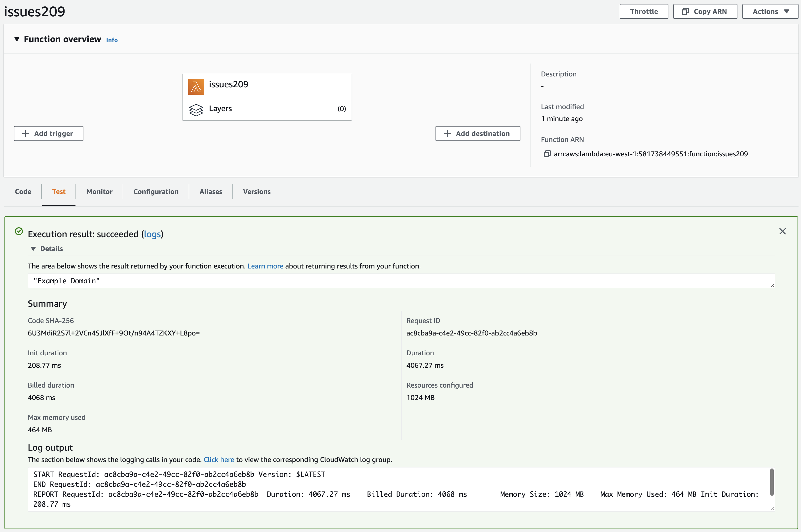Click the Log output heading
This screenshot has height=532, width=801.
click(x=50, y=448)
